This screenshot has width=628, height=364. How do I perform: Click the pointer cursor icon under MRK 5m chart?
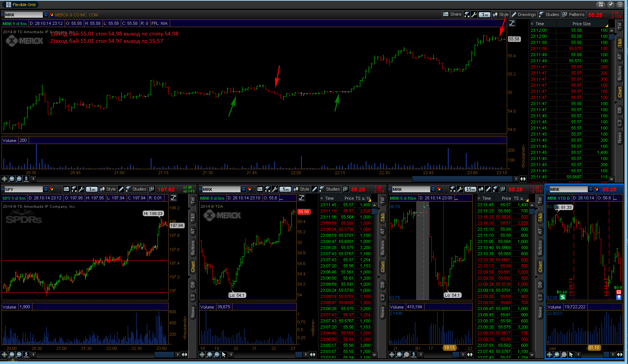point(224,354)
